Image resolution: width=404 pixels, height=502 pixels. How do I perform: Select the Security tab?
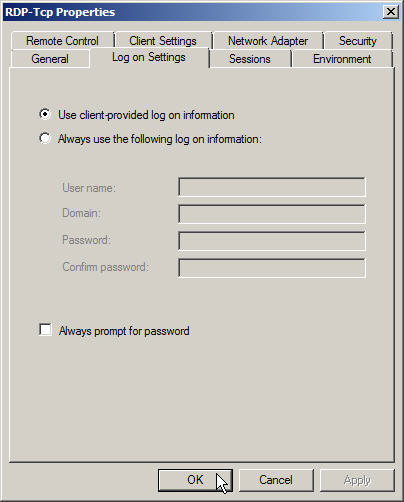358,41
